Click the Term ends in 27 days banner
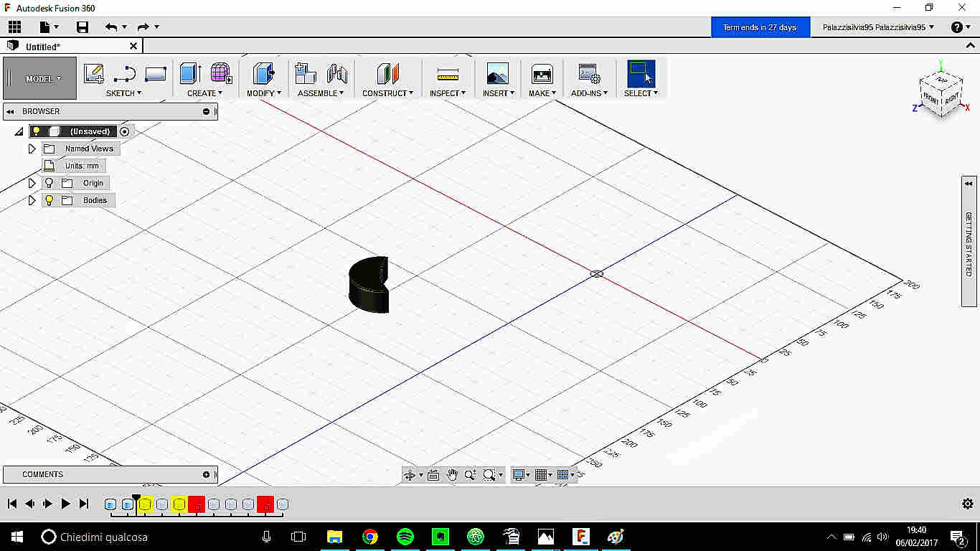This screenshot has width=980, height=551. 760,27
